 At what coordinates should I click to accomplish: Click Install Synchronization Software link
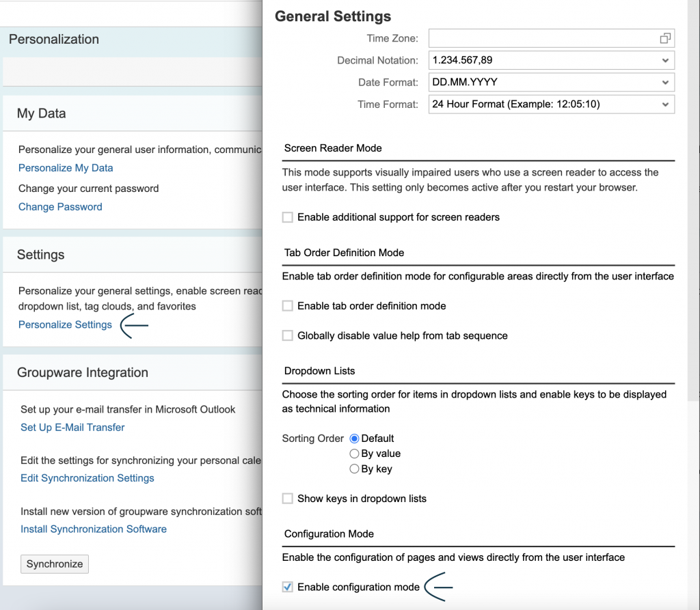click(x=93, y=529)
